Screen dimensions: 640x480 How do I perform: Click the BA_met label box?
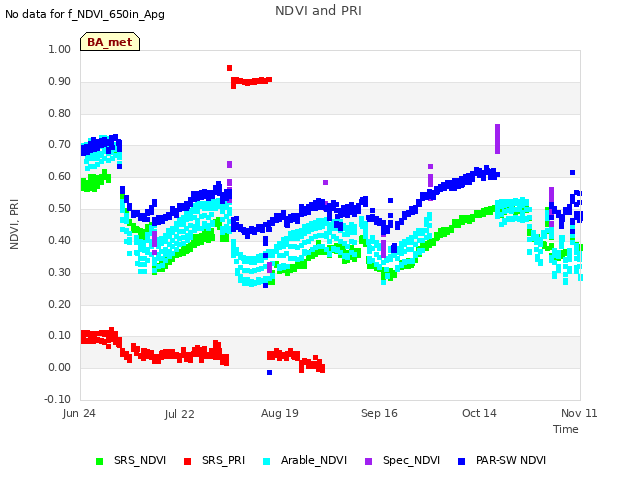[x=110, y=42]
